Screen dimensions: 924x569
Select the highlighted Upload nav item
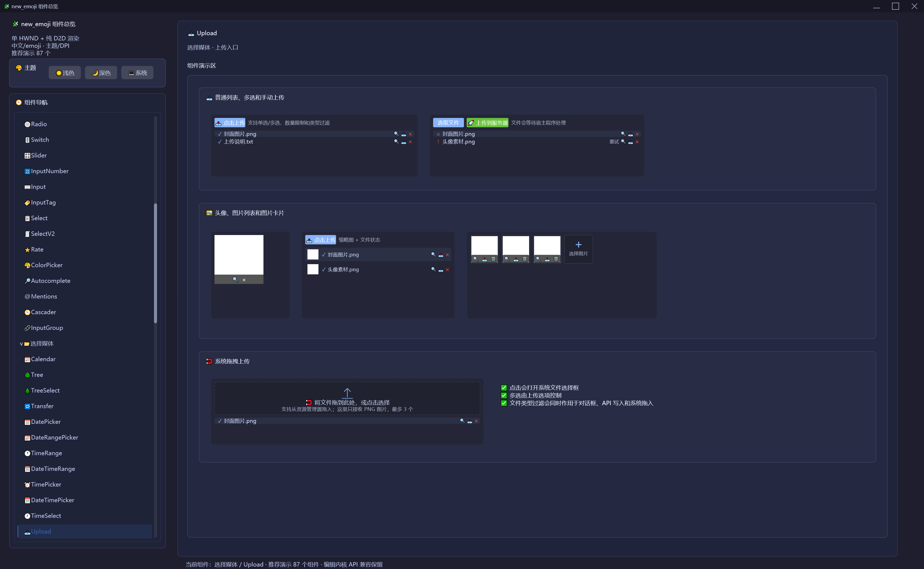85,532
